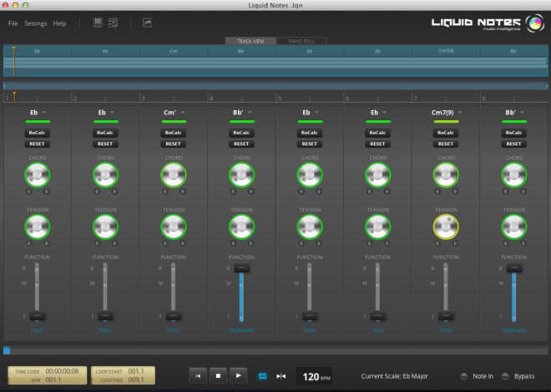Click the Tension knob in bar 3
This screenshot has height=392, width=551.
174,227
